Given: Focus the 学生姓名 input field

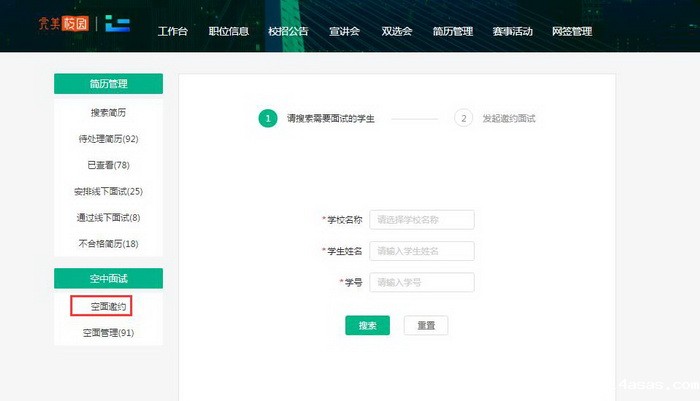Looking at the screenshot, I should (x=421, y=251).
